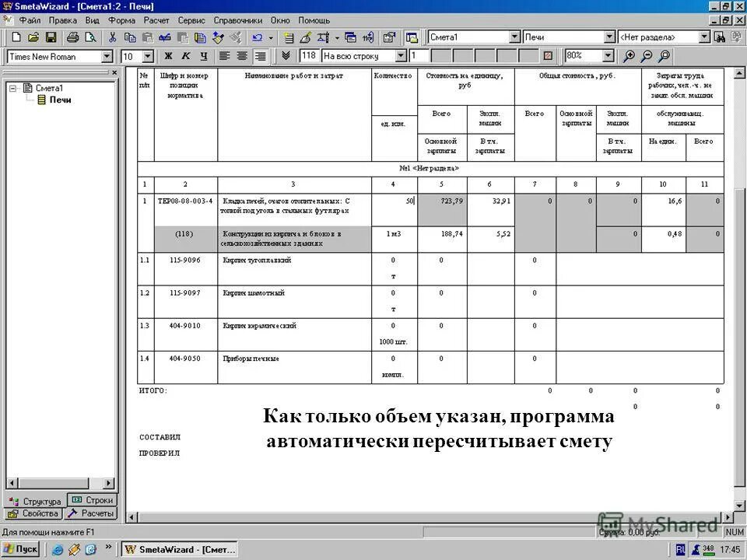Open the Пуск start button
Image resolution: width=747 pixels, height=560 pixels.
[20, 549]
